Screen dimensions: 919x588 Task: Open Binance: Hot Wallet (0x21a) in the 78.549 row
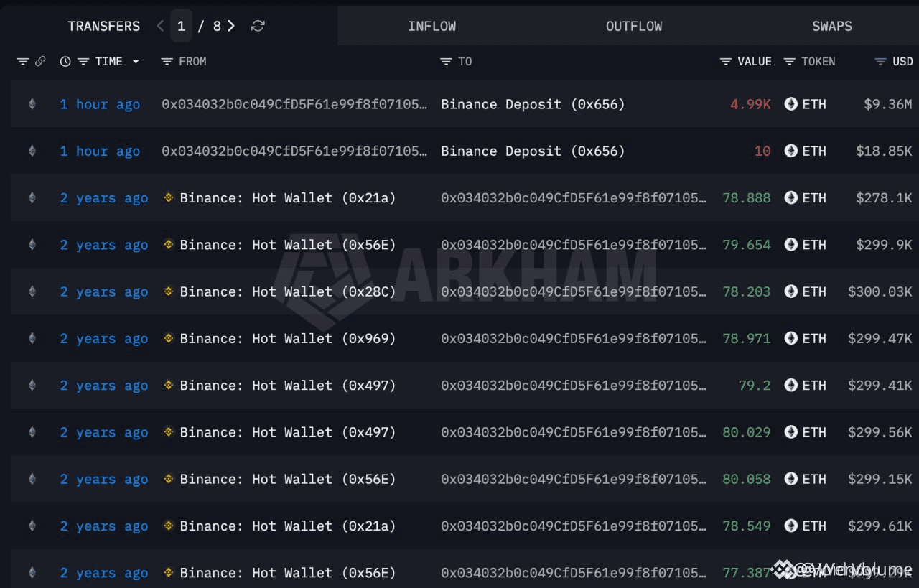coord(288,526)
